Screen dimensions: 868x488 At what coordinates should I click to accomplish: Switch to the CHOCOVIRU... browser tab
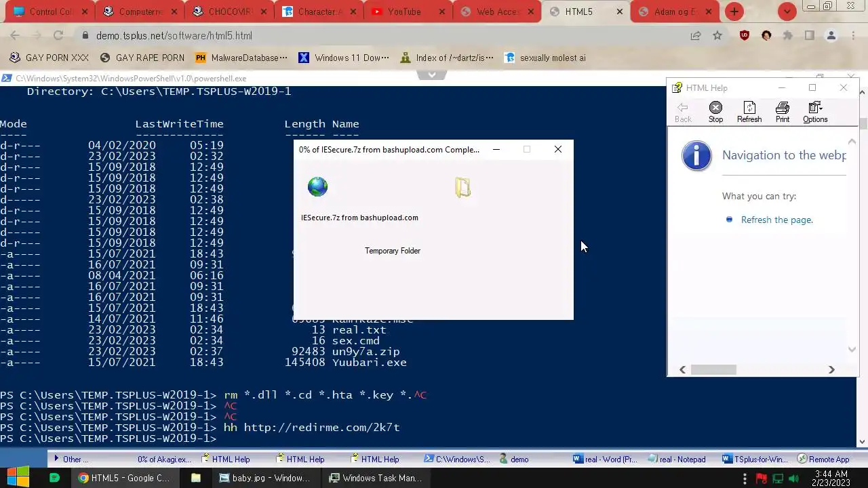click(229, 12)
